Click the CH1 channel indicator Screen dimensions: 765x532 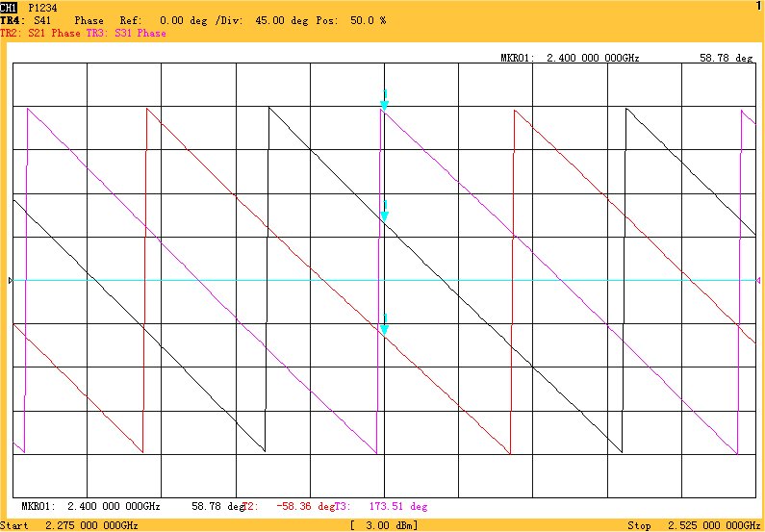9,8
